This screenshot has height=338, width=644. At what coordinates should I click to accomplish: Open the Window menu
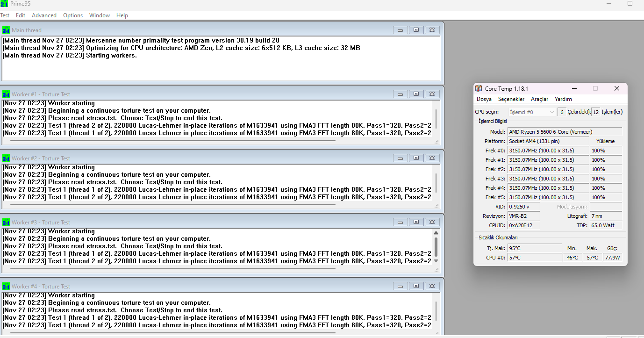coord(100,15)
